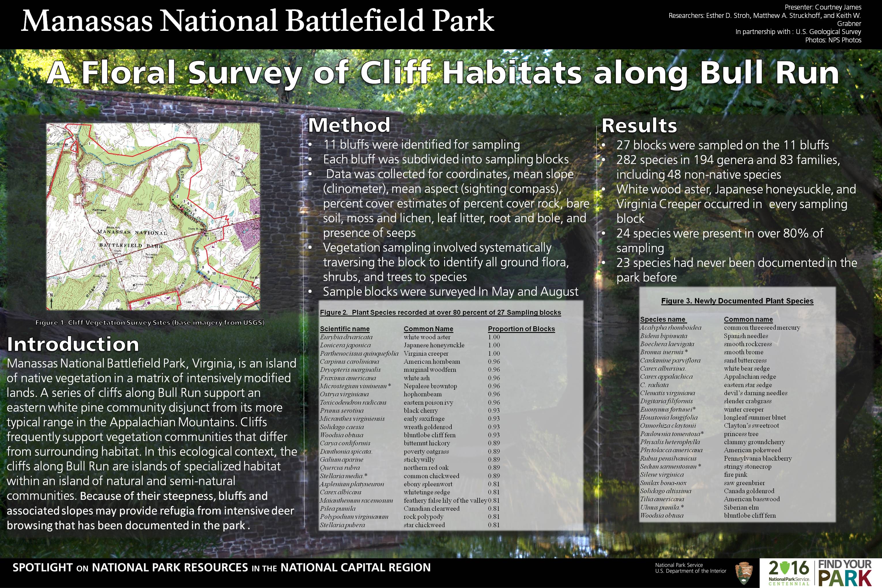Click 'Microstegium vimineum *' entry
This screenshot has height=588, width=882.
[x=355, y=386]
